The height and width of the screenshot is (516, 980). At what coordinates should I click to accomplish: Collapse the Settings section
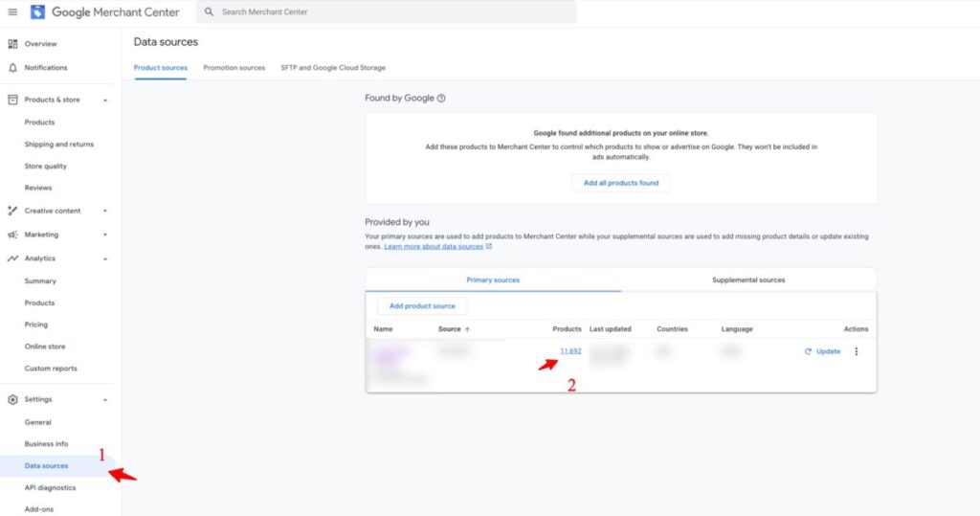coord(105,399)
